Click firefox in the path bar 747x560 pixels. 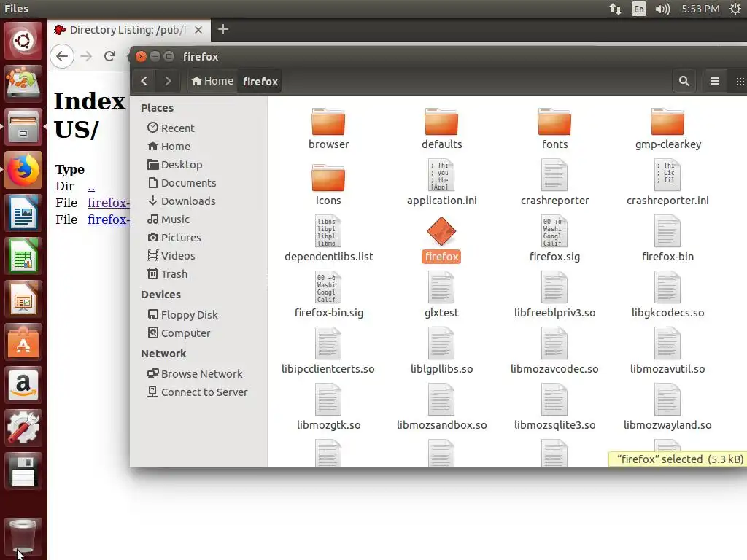point(260,82)
